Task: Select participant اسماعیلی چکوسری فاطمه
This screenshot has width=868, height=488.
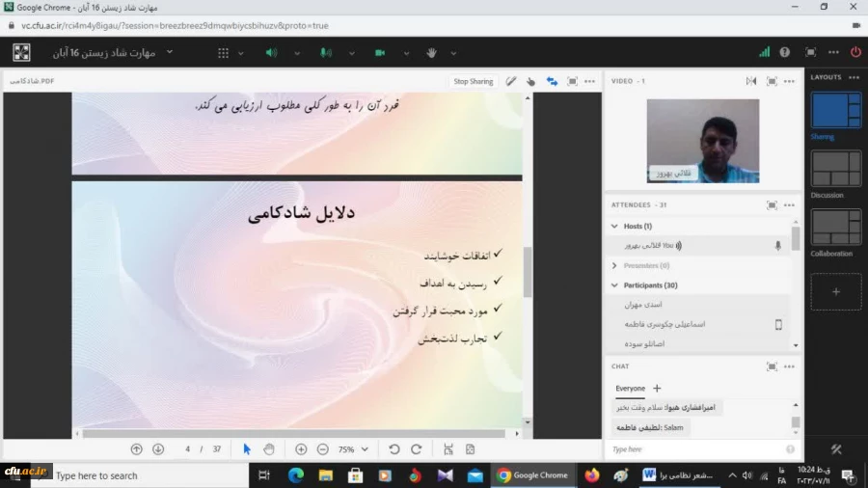Action: 698,325
